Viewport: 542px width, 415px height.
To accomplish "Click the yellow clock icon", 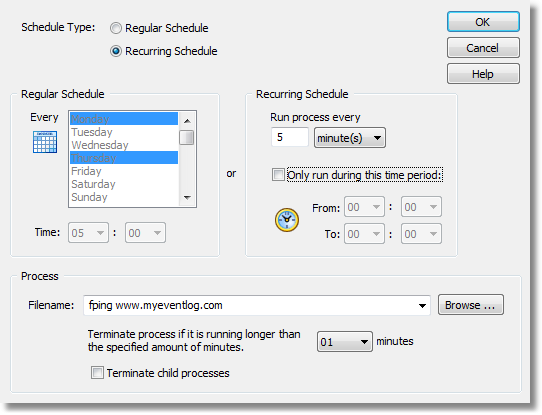I will [x=287, y=220].
